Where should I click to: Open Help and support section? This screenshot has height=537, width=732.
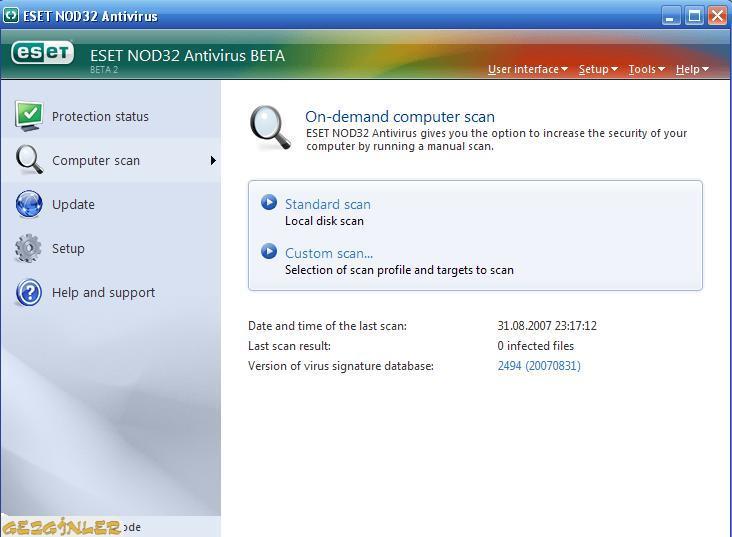click(x=111, y=292)
